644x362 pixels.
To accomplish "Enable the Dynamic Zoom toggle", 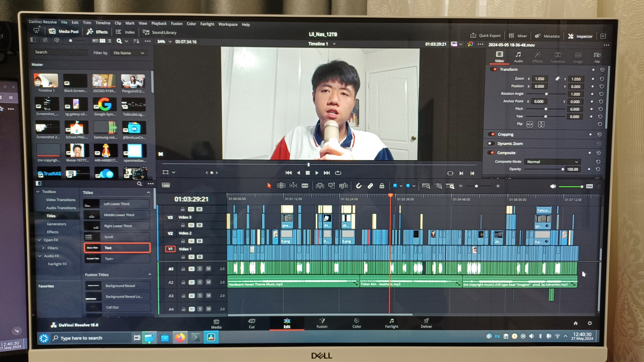I will 491,144.
